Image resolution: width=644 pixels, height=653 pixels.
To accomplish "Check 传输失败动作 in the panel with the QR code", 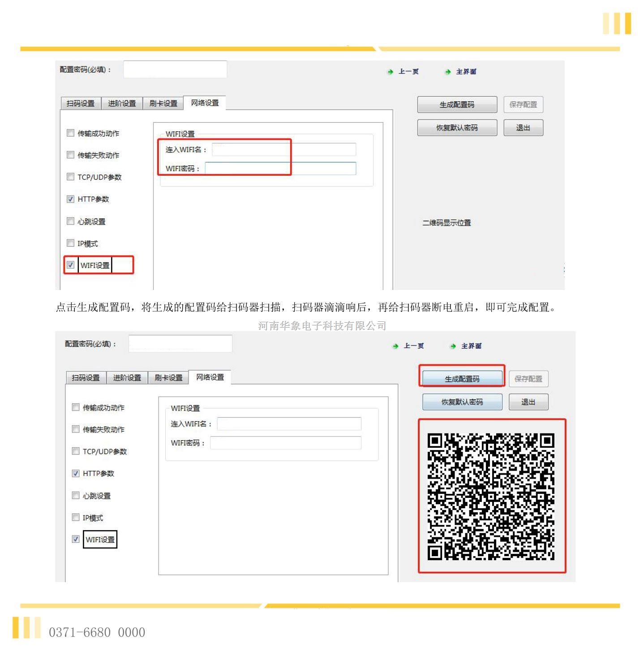I will coord(76,429).
